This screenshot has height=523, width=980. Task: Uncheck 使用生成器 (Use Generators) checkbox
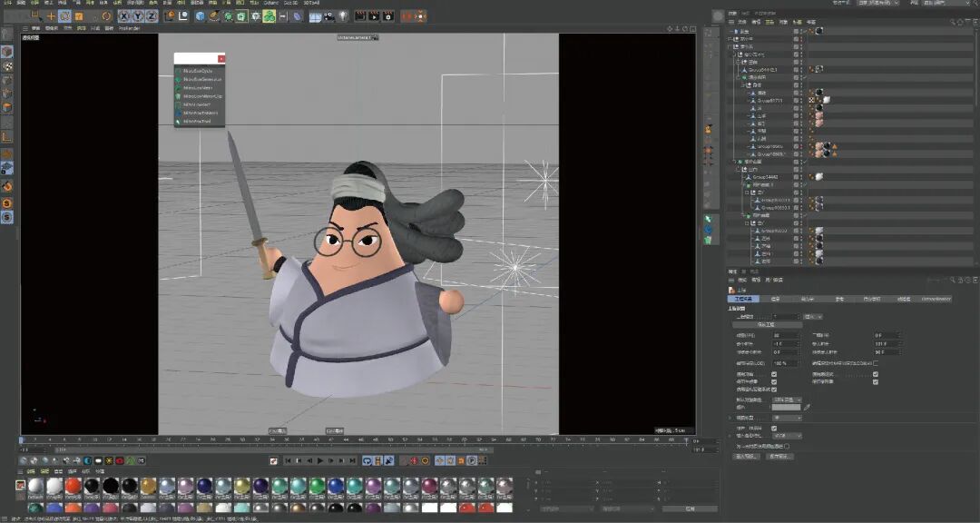tap(774, 381)
